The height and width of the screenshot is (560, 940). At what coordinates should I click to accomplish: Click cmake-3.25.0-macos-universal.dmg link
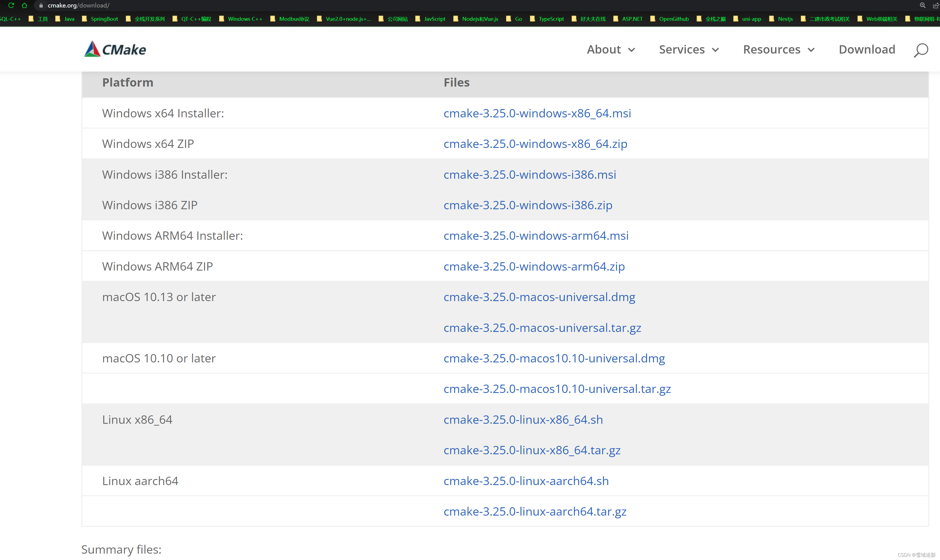[539, 297]
